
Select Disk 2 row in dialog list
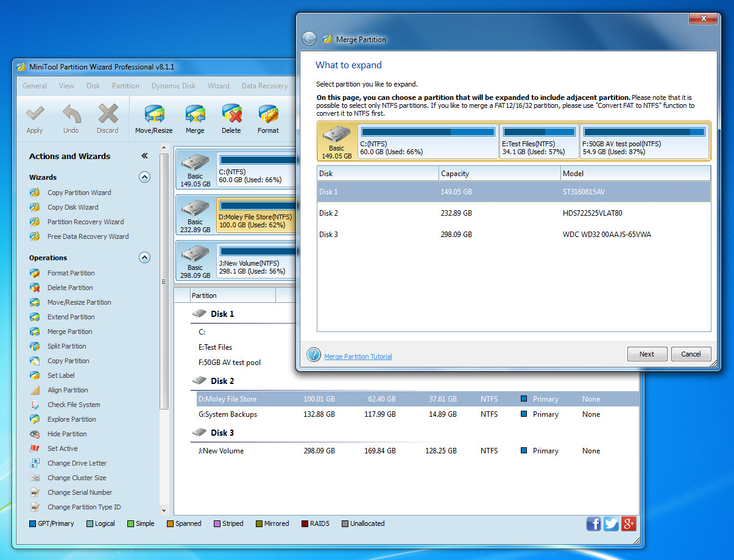click(513, 213)
